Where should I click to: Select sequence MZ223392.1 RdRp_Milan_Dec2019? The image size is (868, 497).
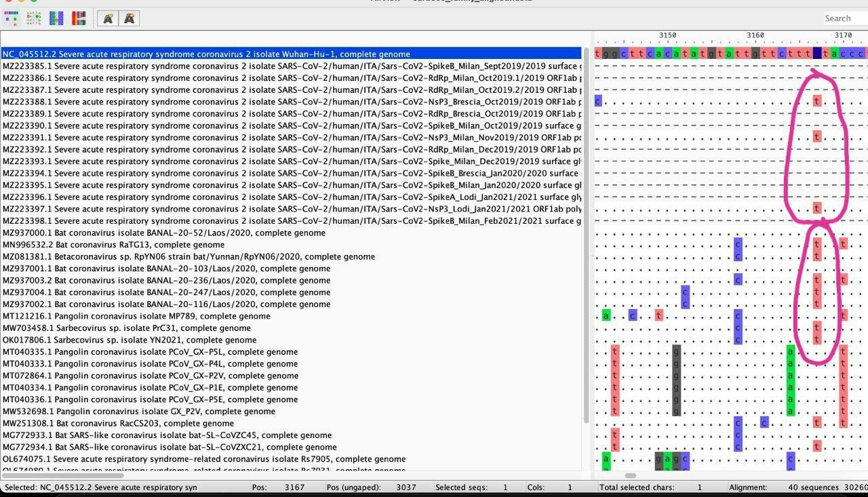pyautogui.click(x=291, y=149)
